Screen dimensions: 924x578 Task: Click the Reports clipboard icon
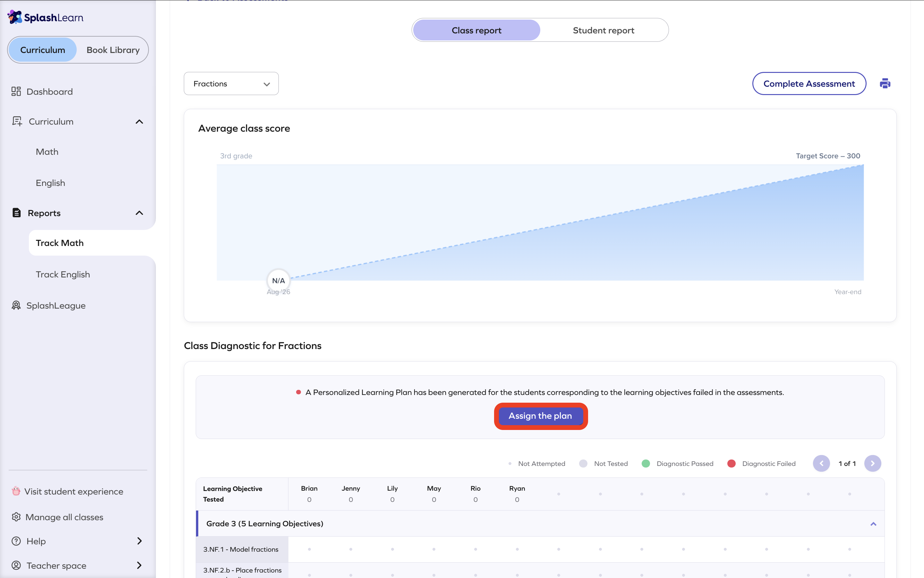[x=16, y=213]
